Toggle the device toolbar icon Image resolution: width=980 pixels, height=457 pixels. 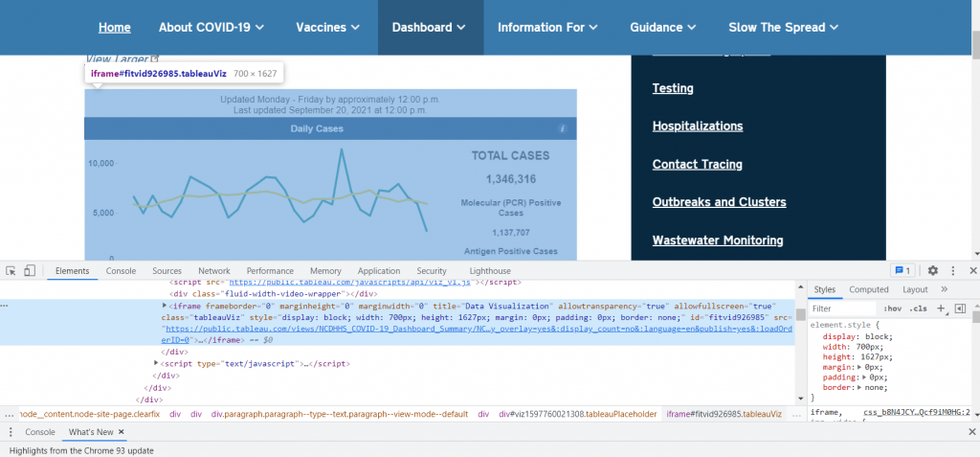[30, 270]
